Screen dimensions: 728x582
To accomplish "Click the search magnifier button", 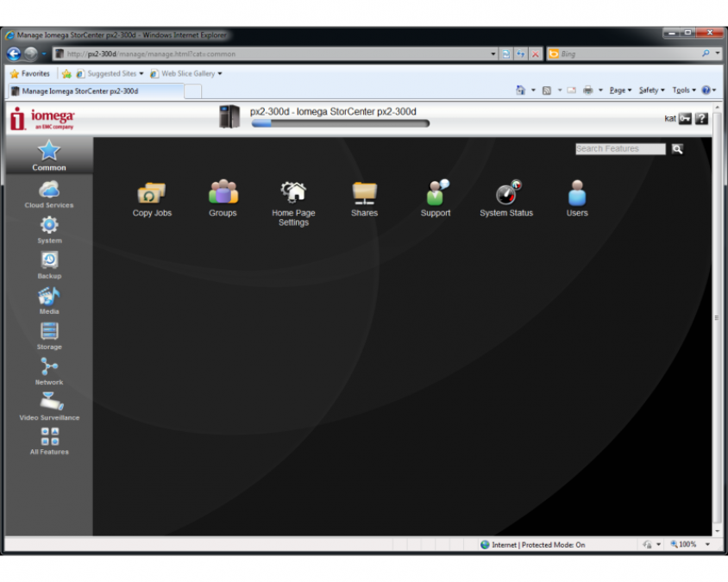I will [x=677, y=149].
